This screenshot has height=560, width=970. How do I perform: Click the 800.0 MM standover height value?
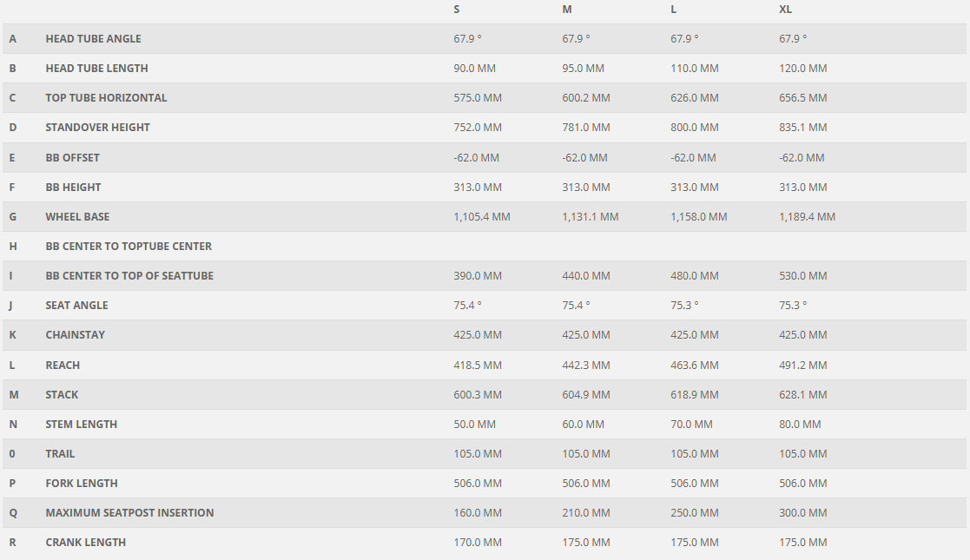(x=695, y=128)
